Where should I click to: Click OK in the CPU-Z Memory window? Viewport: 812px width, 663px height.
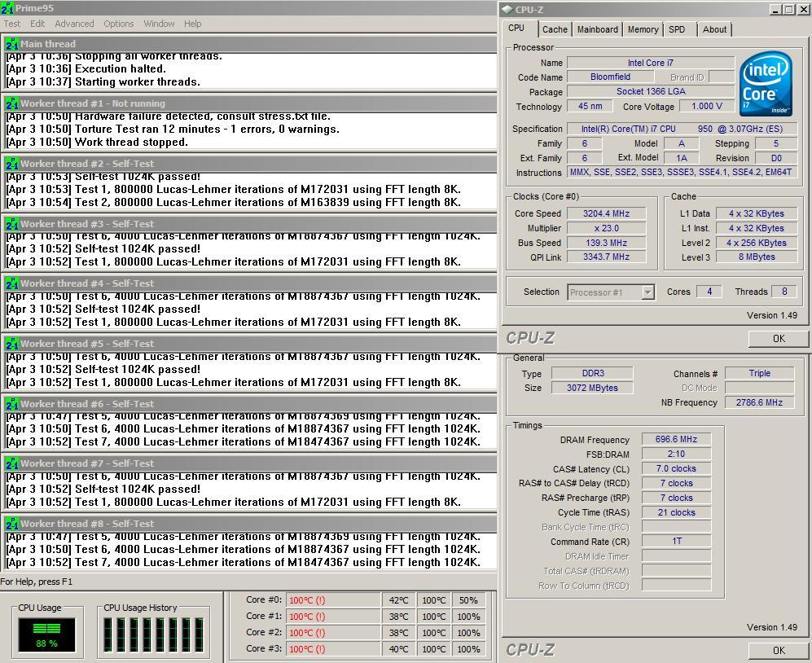tap(779, 650)
